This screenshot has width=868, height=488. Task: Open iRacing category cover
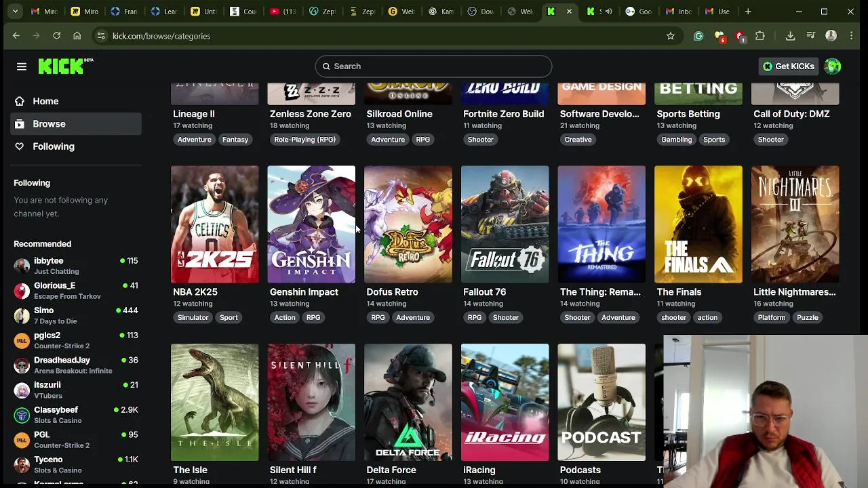coord(505,402)
